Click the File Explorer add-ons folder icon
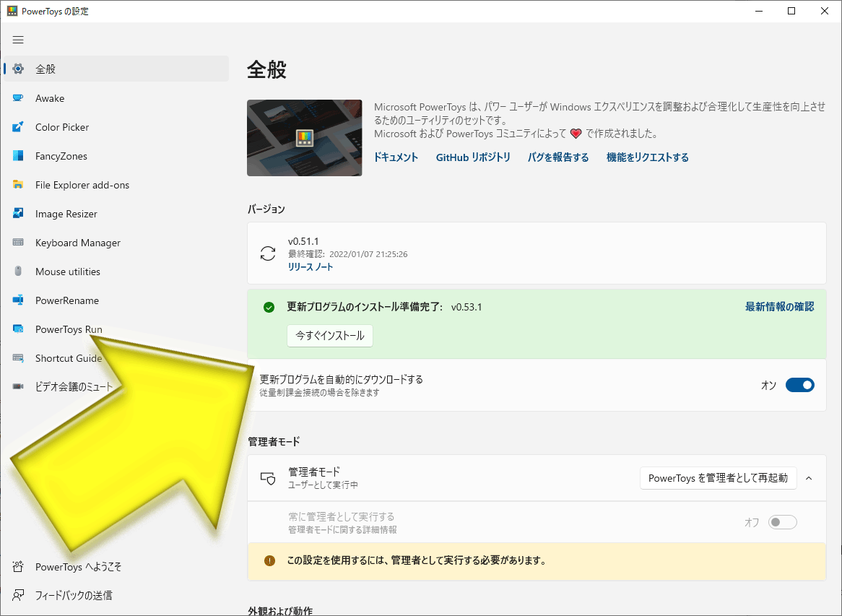Viewport: 842px width, 616px height. pos(18,185)
